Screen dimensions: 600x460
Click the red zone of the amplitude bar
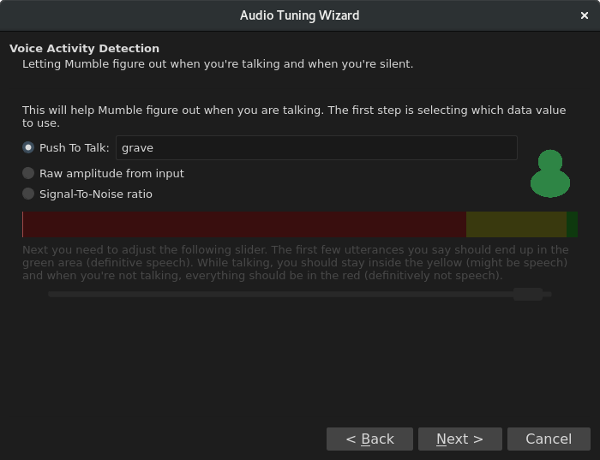coord(244,224)
